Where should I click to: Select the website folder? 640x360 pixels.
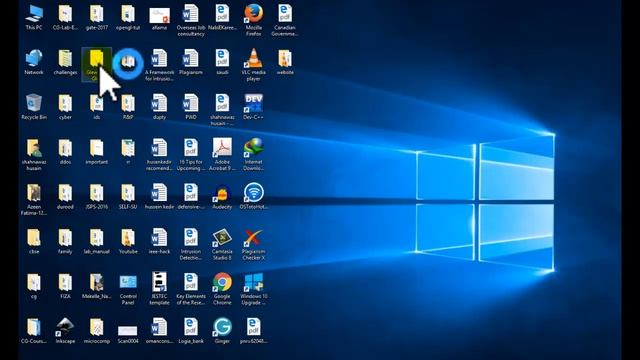285,62
